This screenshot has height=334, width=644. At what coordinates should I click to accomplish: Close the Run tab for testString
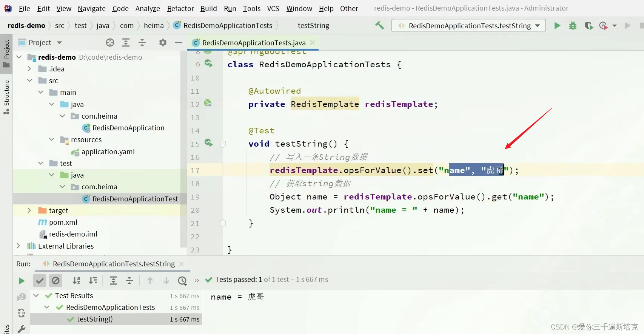182,264
